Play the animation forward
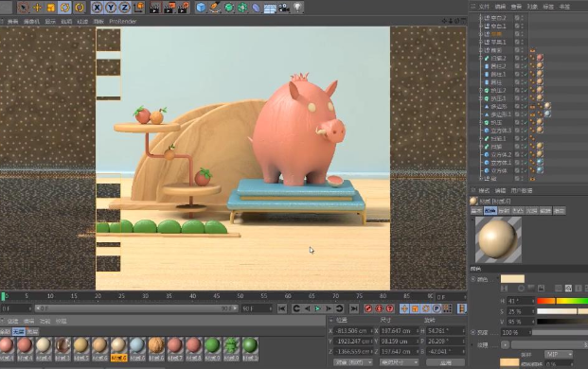 [317, 308]
